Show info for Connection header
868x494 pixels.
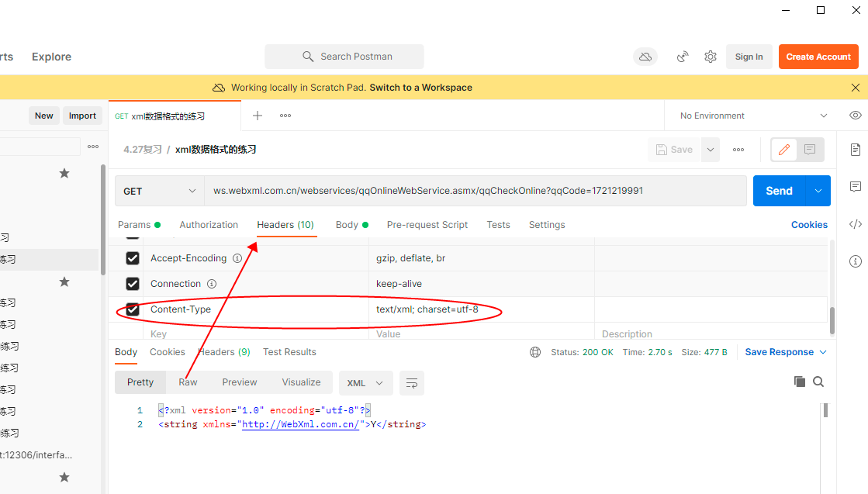click(x=212, y=284)
